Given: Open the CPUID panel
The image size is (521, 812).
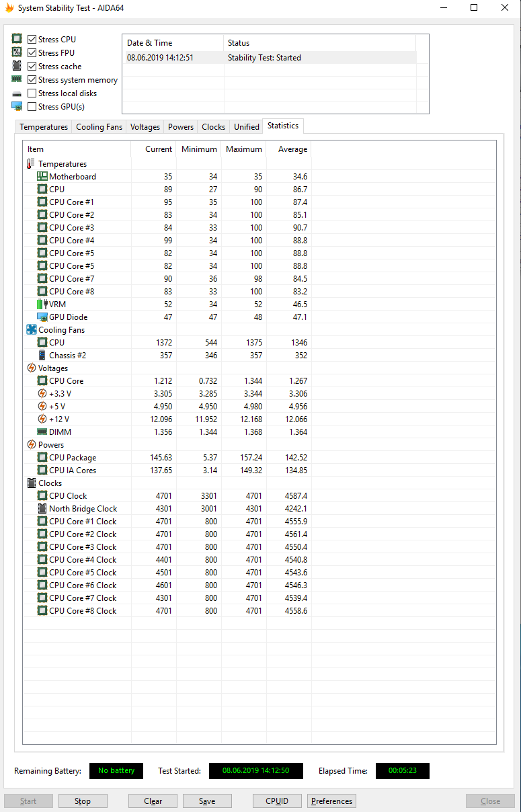Looking at the screenshot, I should coord(278,801).
